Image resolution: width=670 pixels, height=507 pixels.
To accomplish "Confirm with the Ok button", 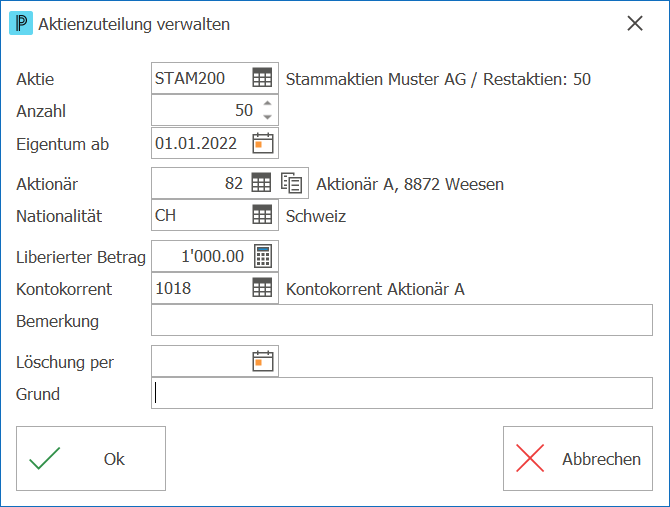I will click(x=91, y=458).
